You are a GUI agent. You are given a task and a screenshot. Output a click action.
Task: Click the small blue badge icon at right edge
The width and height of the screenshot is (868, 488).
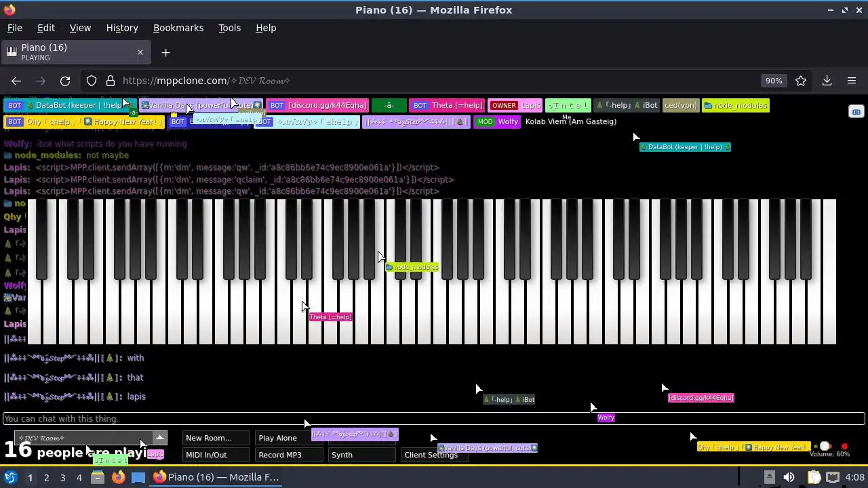click(x=856, y=112)
